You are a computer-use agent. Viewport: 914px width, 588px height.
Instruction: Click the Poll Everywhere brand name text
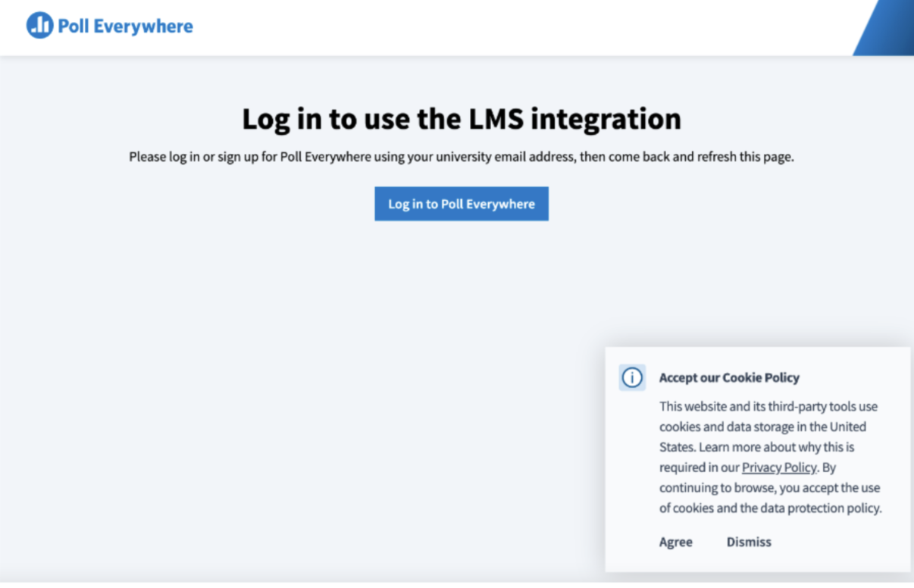coord(126,27)
